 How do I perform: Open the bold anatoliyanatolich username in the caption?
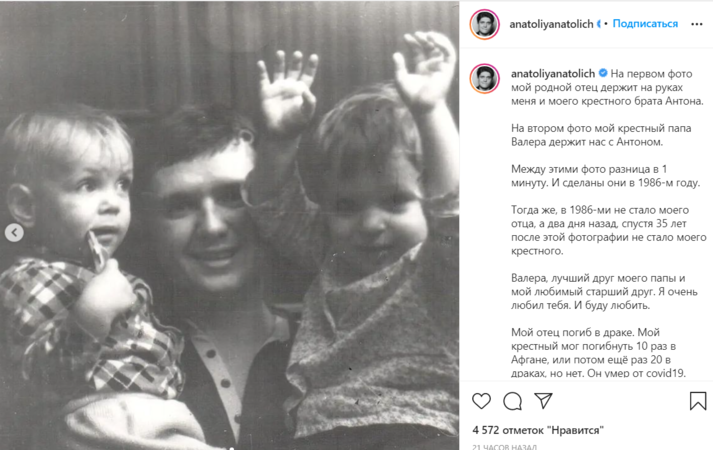pos(552,74)
